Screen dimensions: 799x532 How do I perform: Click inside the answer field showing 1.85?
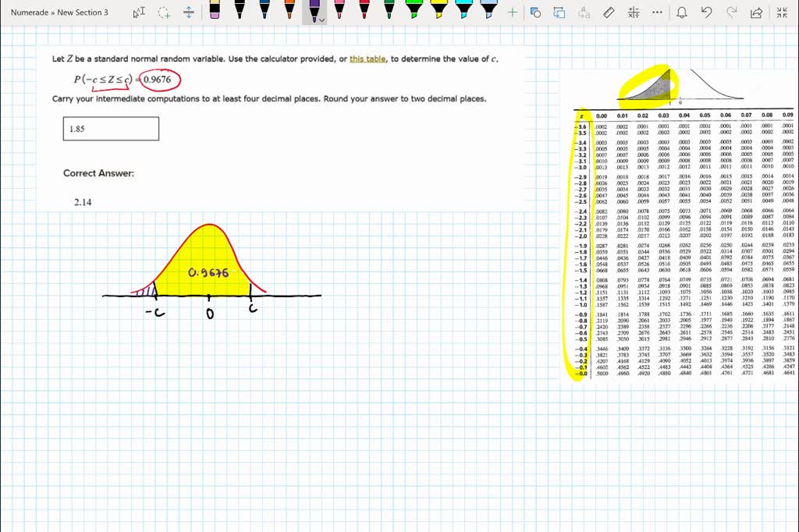(x=109, y=128)
